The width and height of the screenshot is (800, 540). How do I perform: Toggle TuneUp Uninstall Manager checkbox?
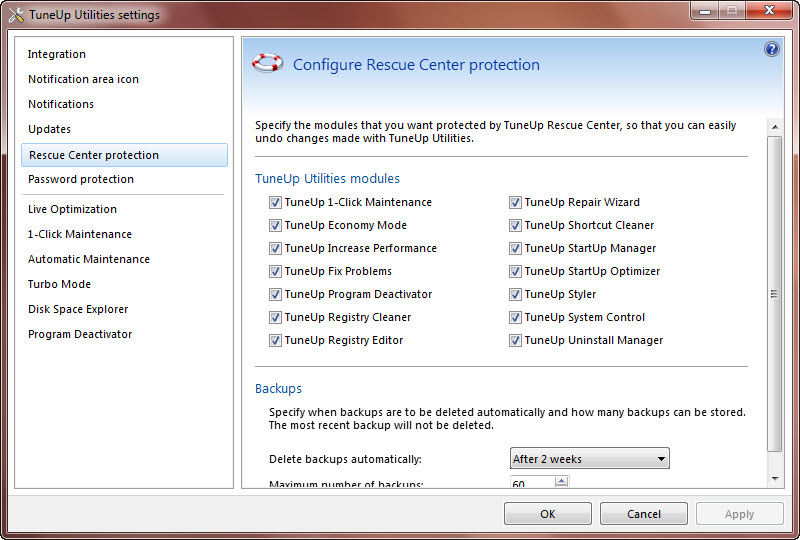point(515,340)
